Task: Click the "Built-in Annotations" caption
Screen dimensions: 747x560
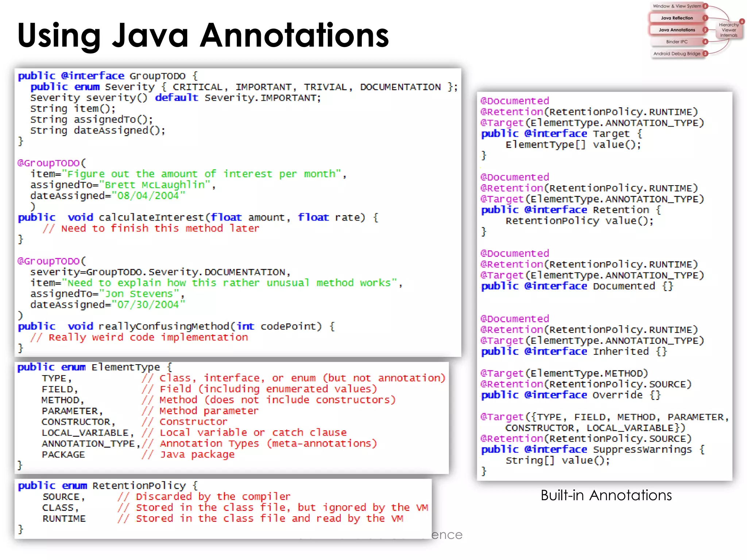Action: [606, 495]
